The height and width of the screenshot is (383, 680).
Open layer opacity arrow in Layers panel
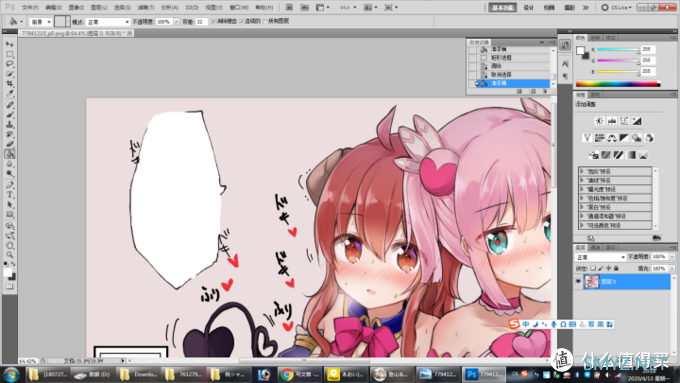672,257
